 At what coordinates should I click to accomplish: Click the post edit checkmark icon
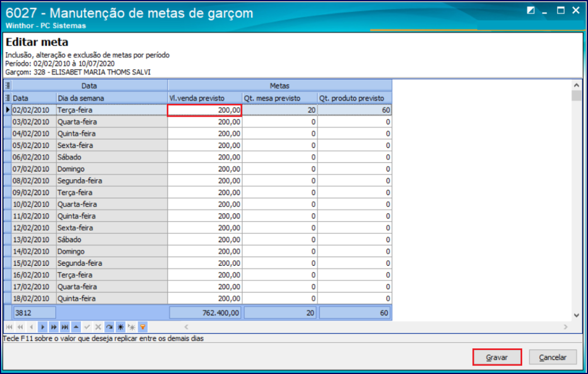[x=87, y=327]
